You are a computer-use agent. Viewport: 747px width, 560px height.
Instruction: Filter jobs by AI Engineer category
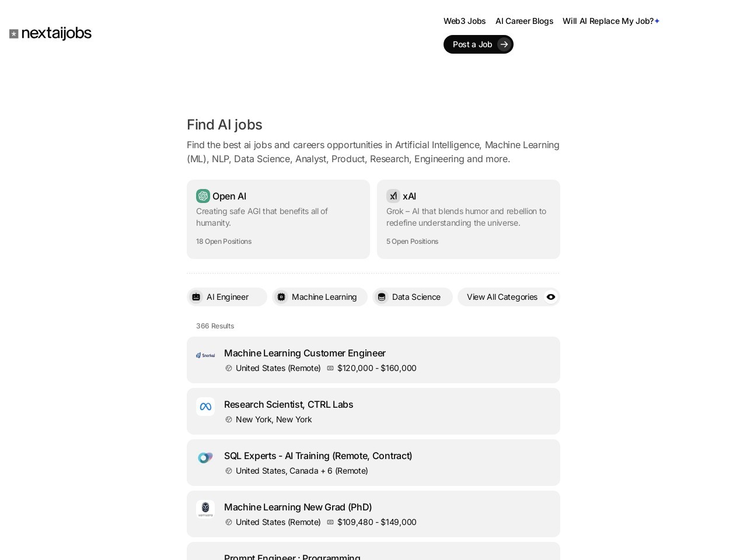(227, 297)
